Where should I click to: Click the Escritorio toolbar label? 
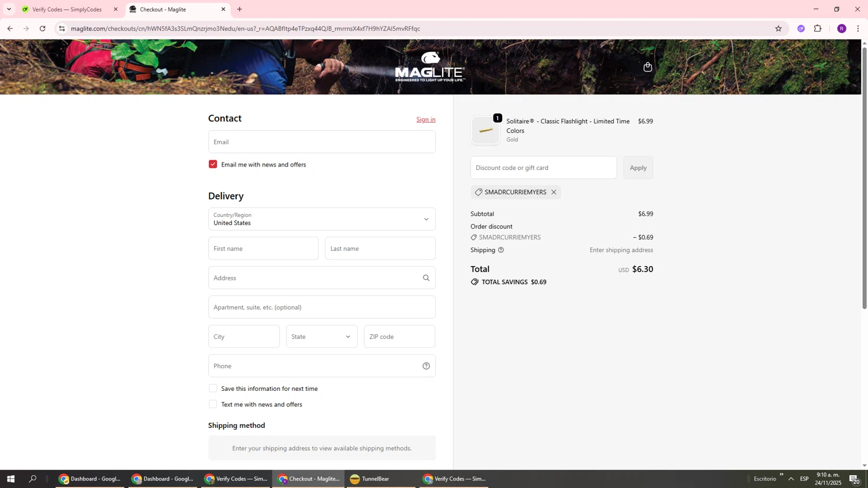point(765,479)
